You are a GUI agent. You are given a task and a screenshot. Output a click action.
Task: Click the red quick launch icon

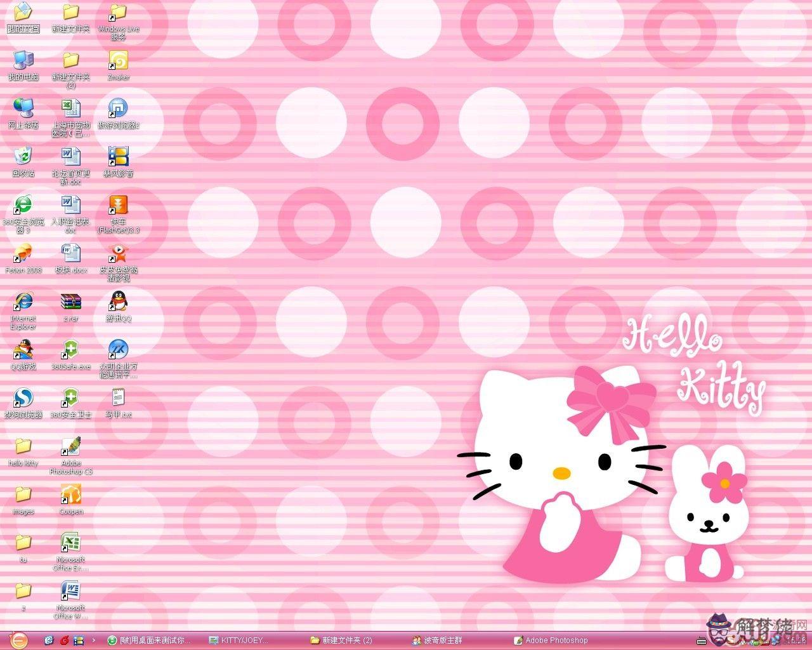click(64, 640)
